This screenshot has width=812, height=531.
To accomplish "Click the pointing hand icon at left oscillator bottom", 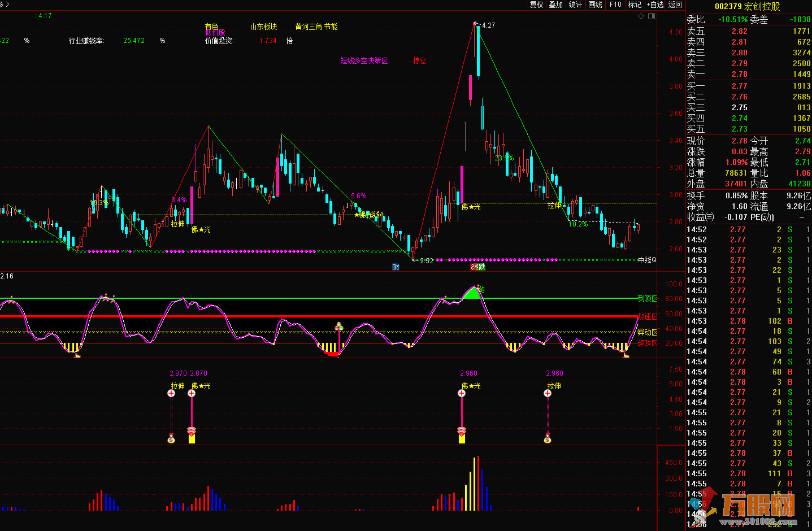I will pyautogui.click(x=77, y=355).
